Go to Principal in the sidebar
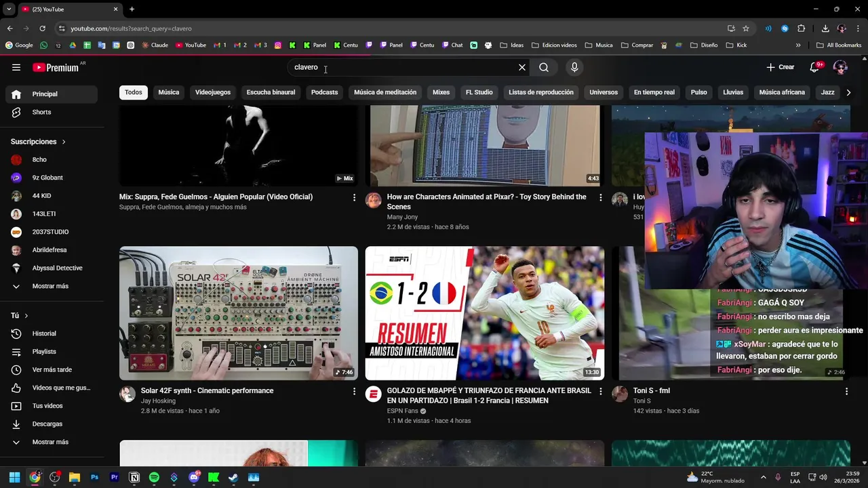This screenshot has width=868, height=488. (52, 94)
